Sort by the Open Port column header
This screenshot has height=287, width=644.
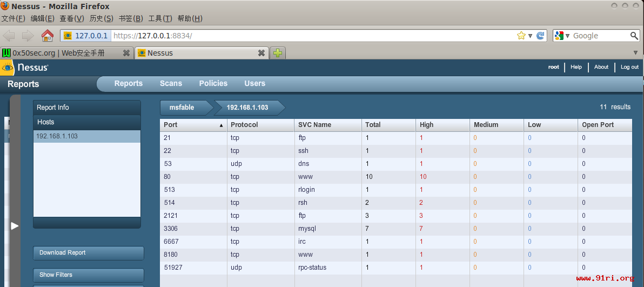[605, 125]
